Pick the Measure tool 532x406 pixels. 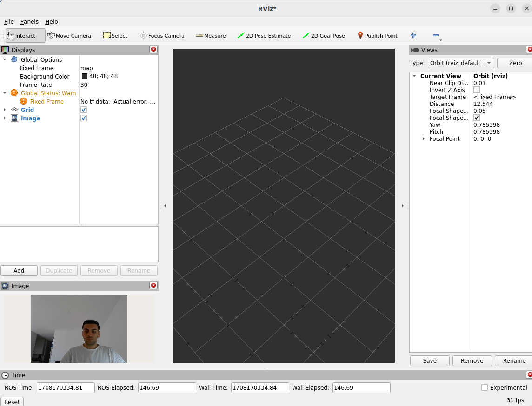211,36
